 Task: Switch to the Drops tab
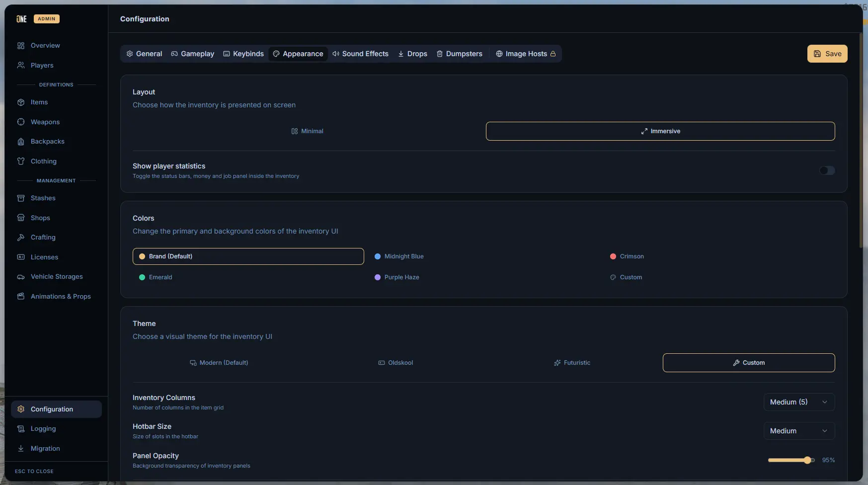click(412, 54)
